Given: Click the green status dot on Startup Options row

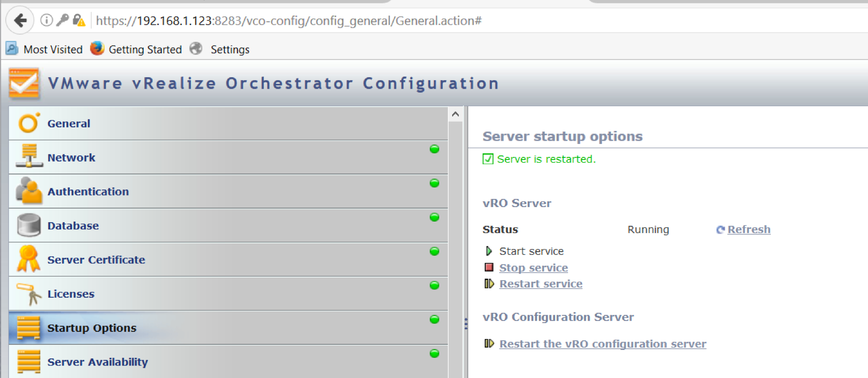Looking at the screenshot, I should point(435,319).
